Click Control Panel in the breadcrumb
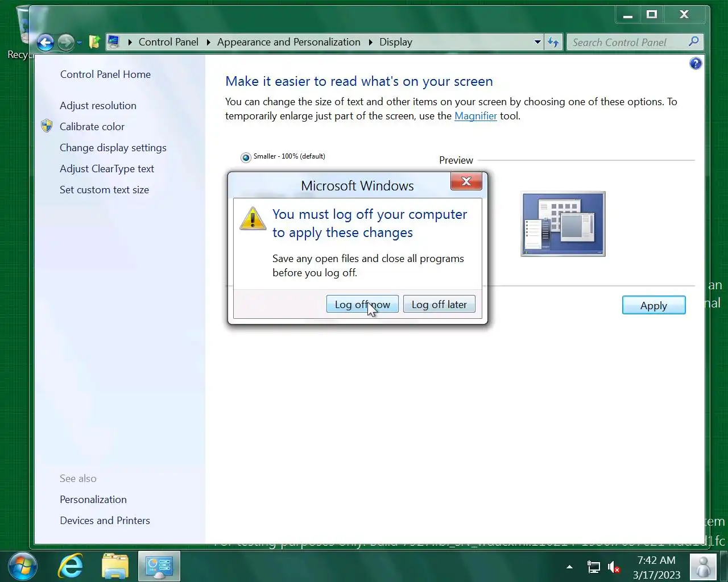 (168, 42)
